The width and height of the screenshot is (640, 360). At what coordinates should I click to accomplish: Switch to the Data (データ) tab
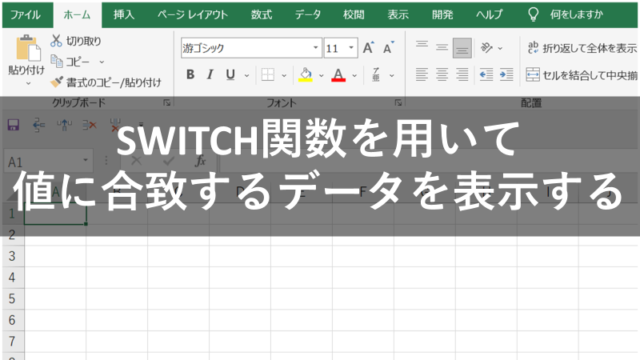click(307, 15)
